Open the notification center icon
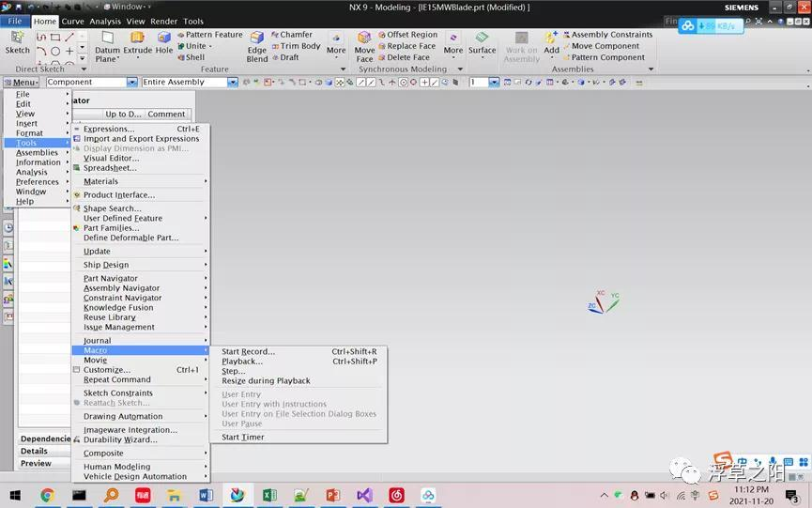This screenshot has height=508, width=812. (x=791, y=496)
